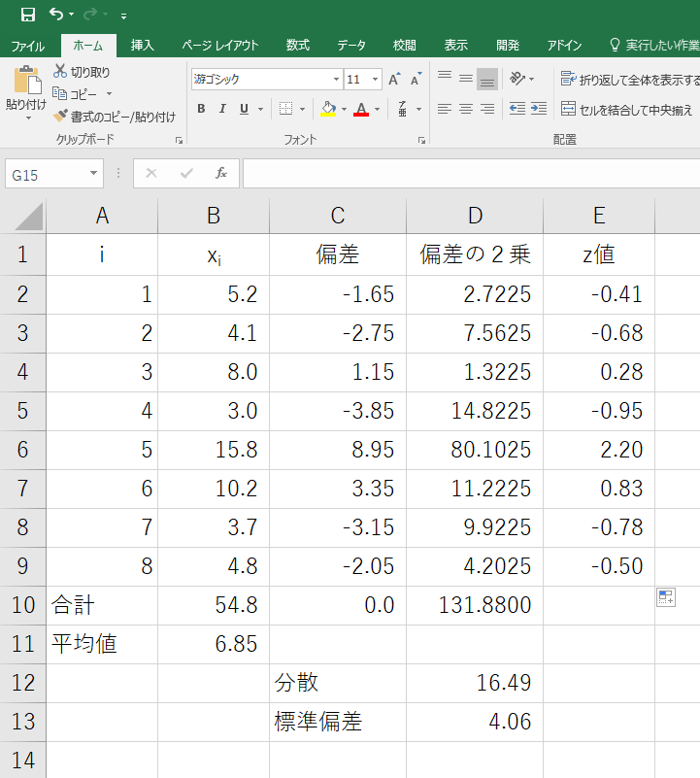Image resolution: width=700 pixels, height=778 pixels.
Task: Open Customize Quick Access Toolbar dropdown
Action: 123,17
